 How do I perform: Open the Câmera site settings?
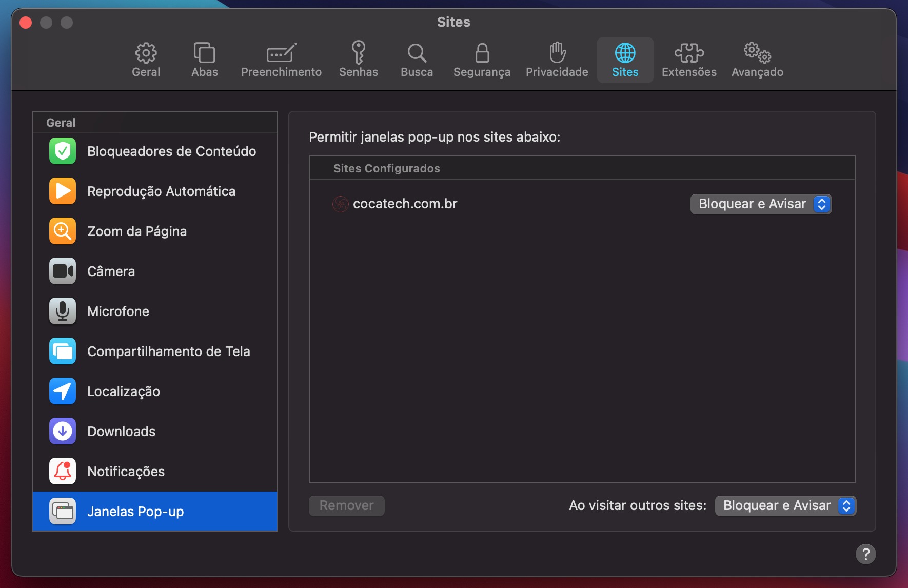coord(110,271)
